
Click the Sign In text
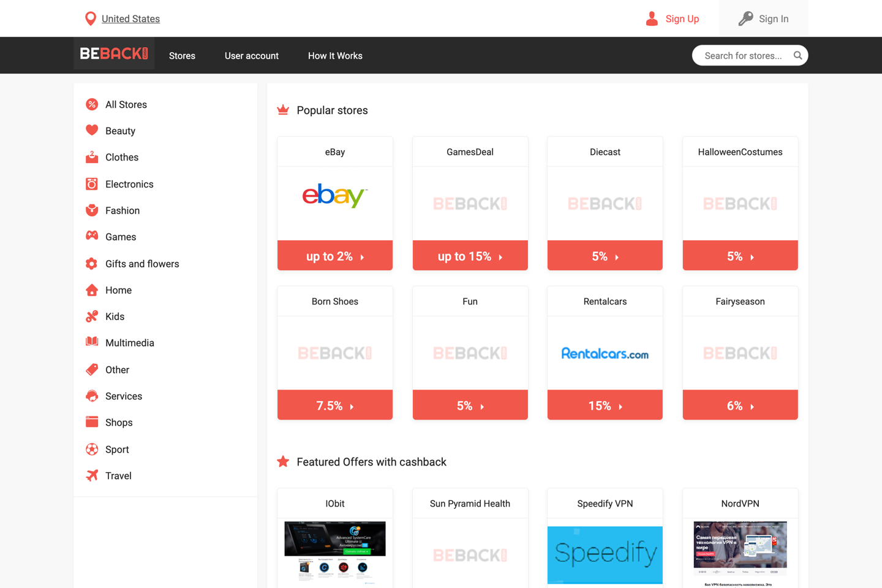point(774,19)
